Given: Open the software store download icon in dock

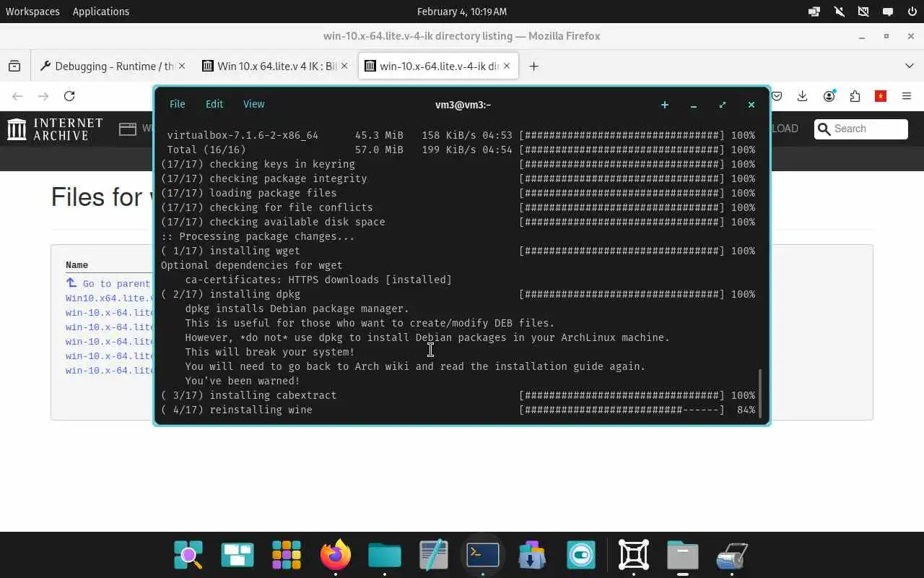Looking at the screenshot, I should click(x=532, y=556).
